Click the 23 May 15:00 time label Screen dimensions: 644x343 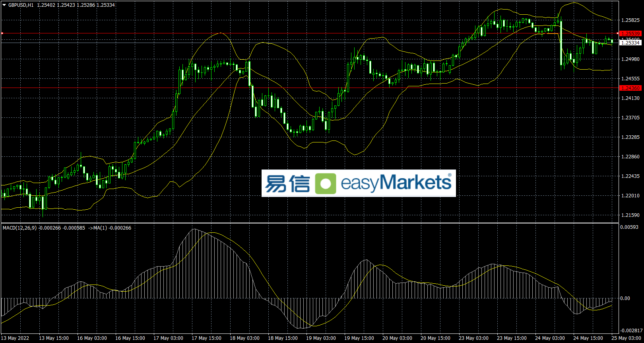tap(512, 338)
